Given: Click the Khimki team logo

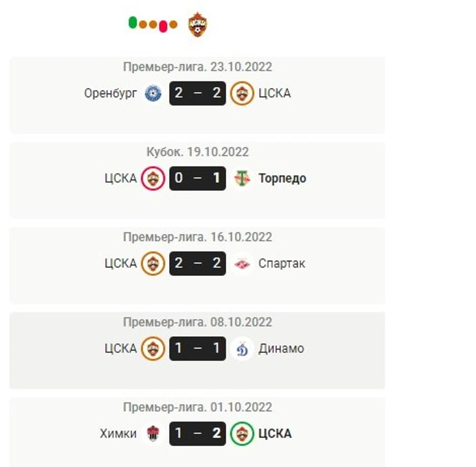Looking at the screenshot, I should (x=153, y=434).
